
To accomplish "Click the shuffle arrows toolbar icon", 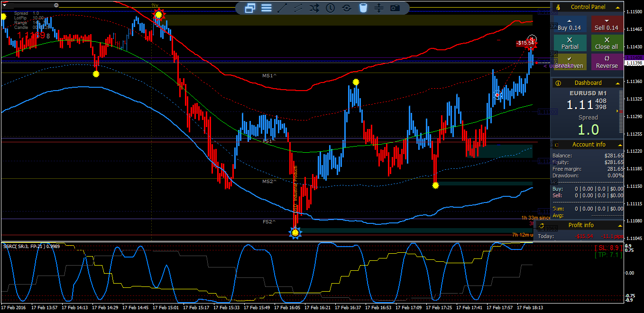I will (x=314, y=8).
